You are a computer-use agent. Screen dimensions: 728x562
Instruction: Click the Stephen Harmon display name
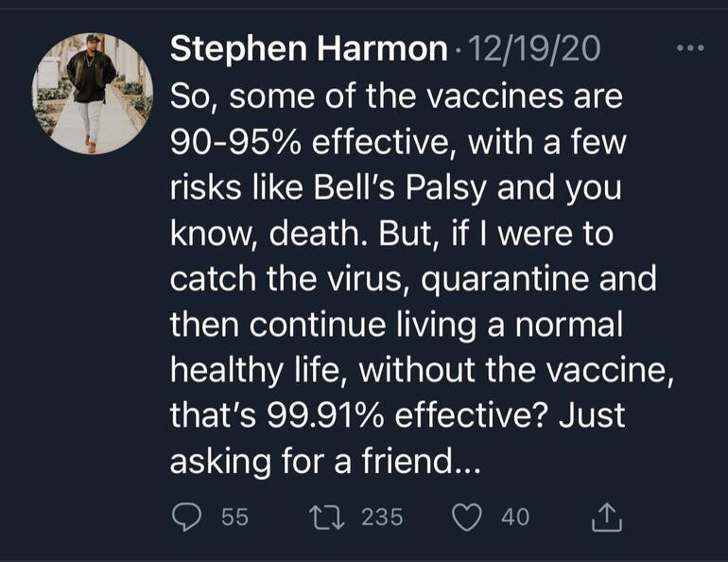click(308, 49)
